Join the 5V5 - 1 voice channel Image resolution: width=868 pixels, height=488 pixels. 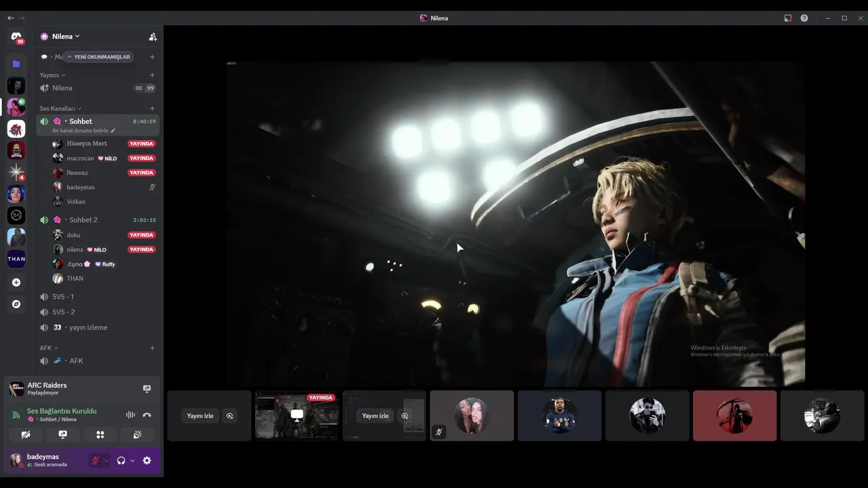coord(98,297)
